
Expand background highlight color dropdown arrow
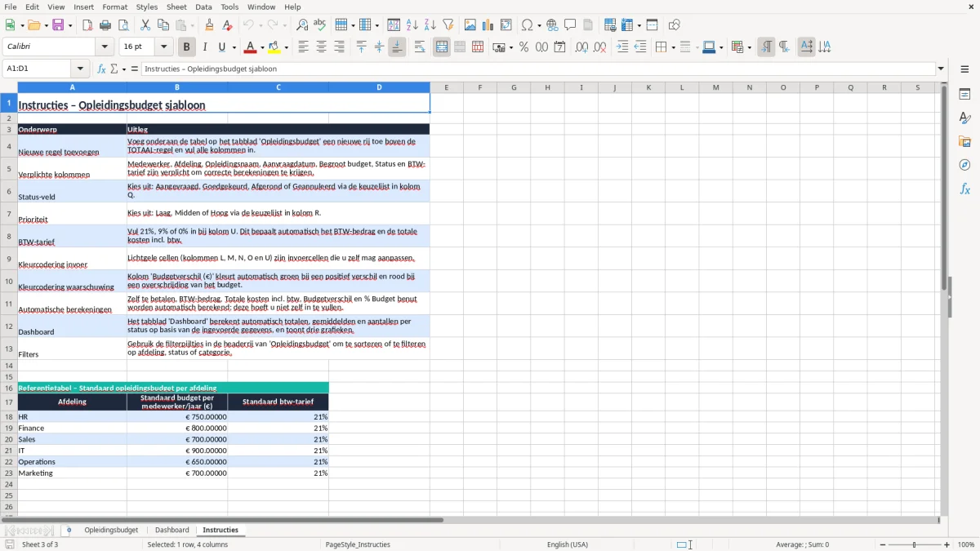(287, 47)
